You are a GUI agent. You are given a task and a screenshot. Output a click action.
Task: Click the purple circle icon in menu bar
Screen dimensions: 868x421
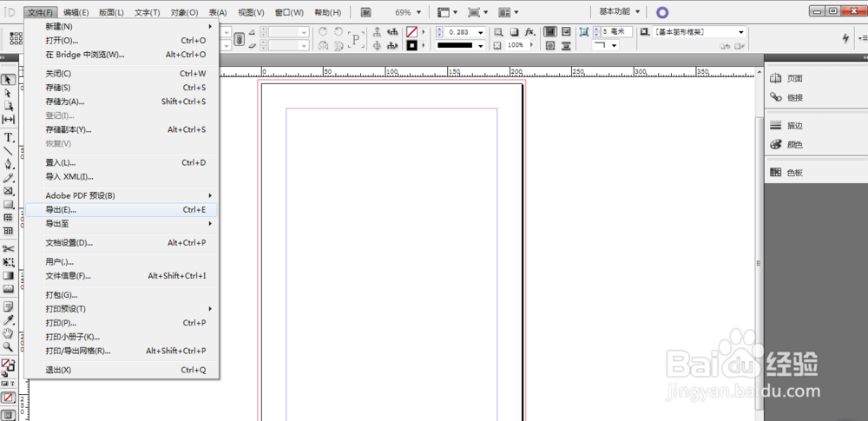click(x=662, y=12)
